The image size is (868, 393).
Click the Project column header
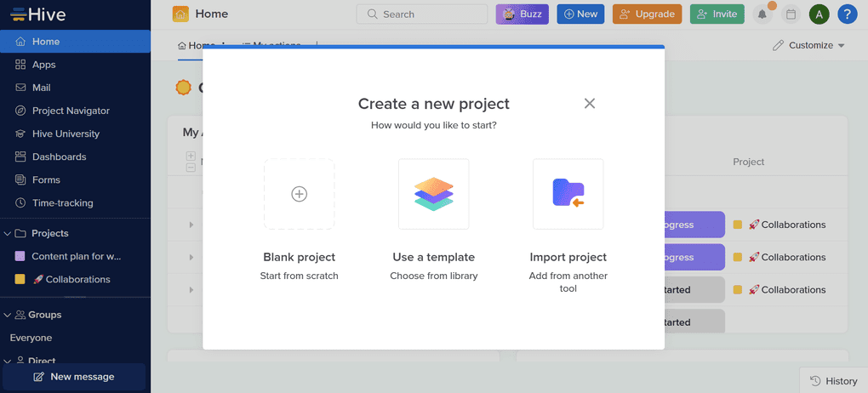[748, 162]
